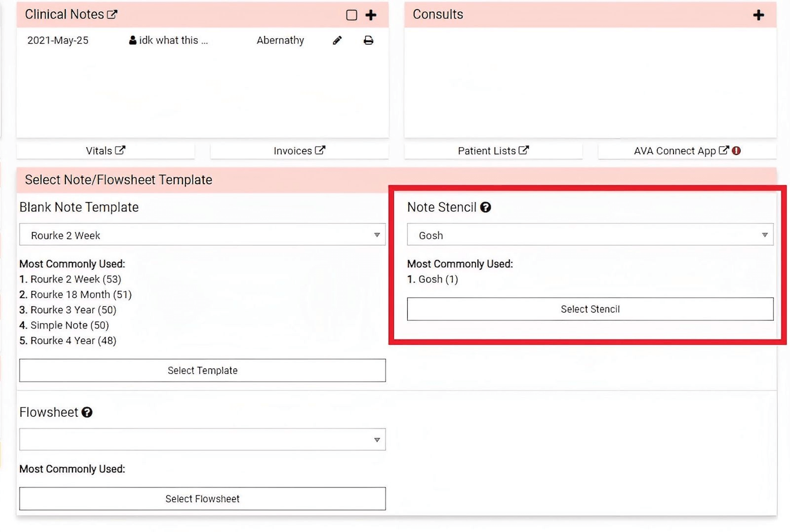
Task: Add a new clinical note plus icon
Action: click(371, 15)
